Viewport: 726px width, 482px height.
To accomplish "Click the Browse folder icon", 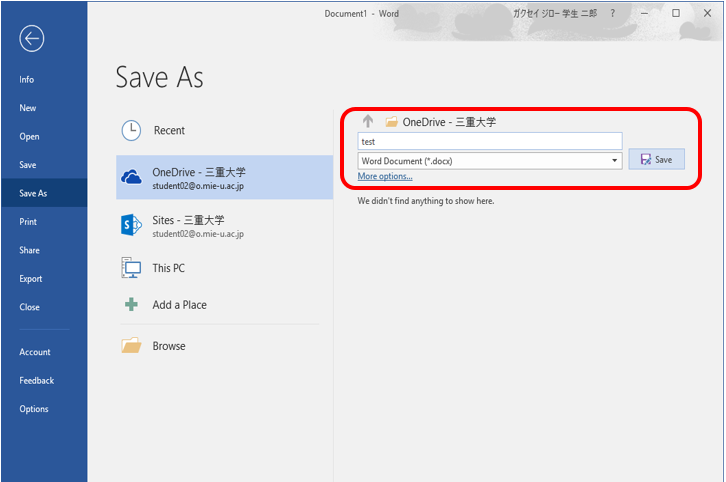I will (131, 345).
